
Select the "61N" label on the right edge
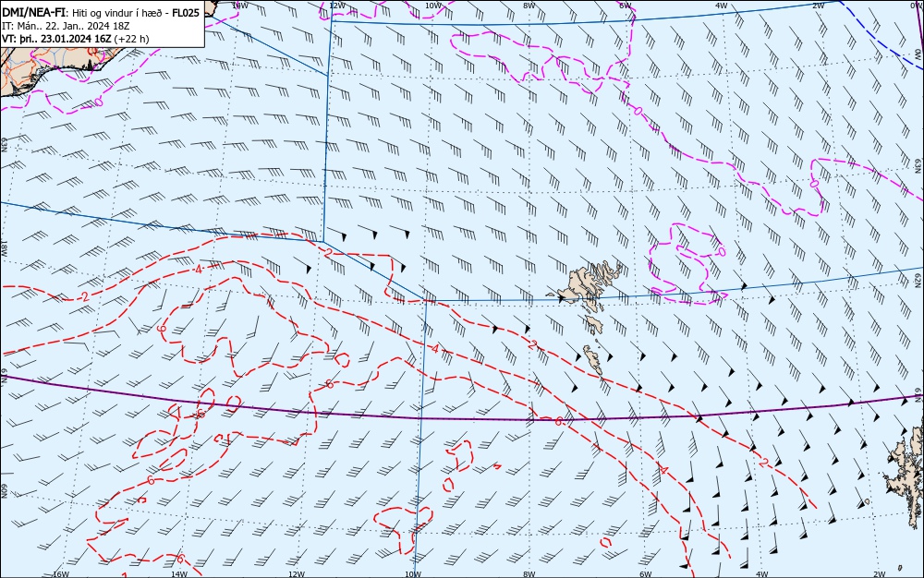[918, 393]
